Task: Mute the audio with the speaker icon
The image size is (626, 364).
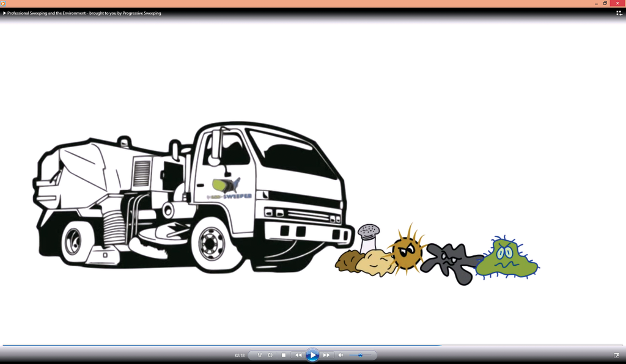Action: [341, 355]
